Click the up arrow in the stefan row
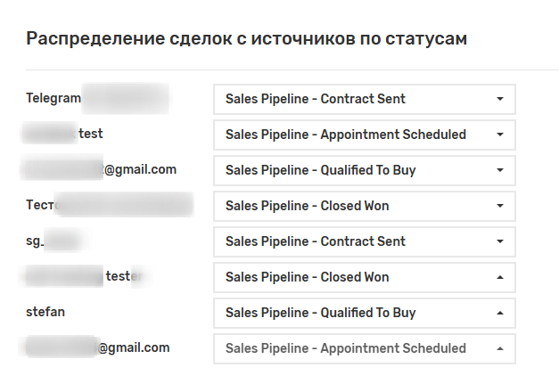559x392 pixels. click(499, 313)
